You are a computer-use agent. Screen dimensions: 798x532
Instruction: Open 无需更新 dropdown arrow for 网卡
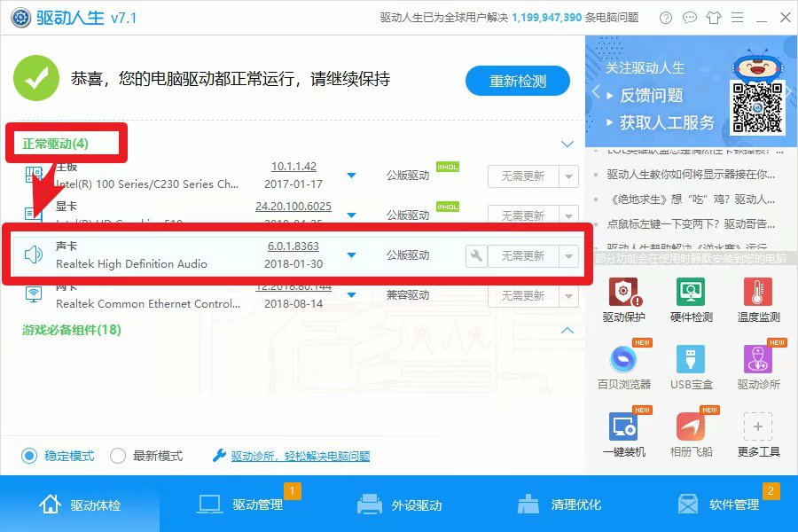point(568,296)
